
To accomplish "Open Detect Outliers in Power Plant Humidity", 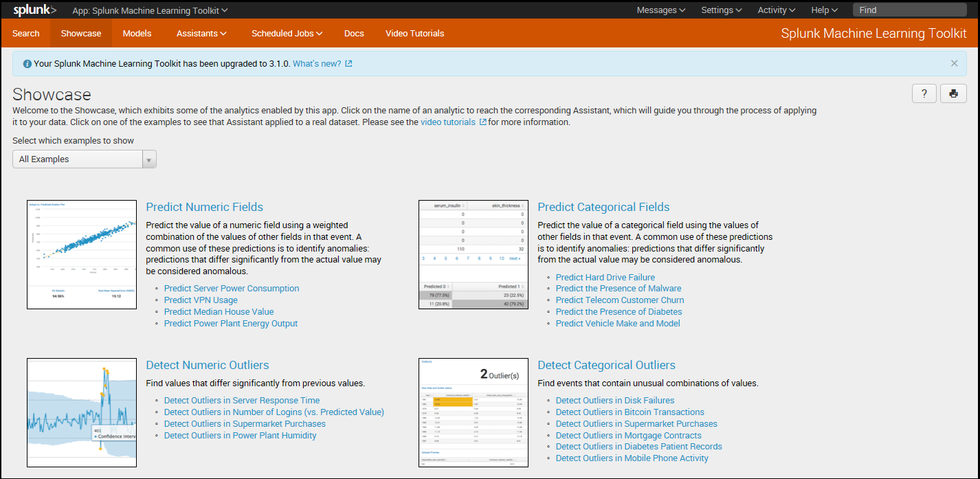I will click(x=241, y=436).
